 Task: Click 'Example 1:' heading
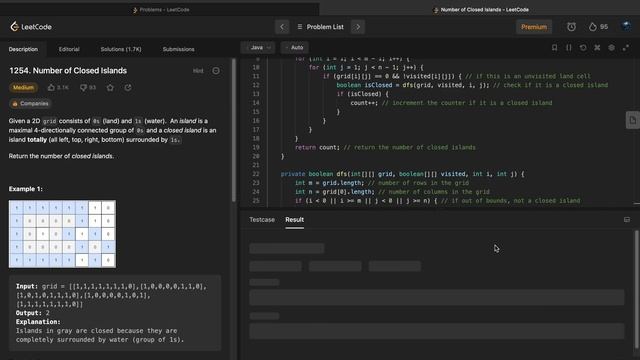point(25,189)
